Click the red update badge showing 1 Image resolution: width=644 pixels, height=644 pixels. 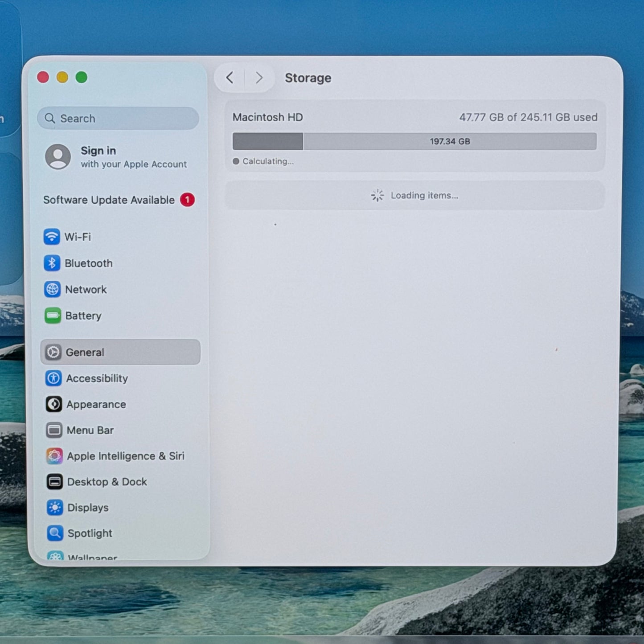[187, 200]
